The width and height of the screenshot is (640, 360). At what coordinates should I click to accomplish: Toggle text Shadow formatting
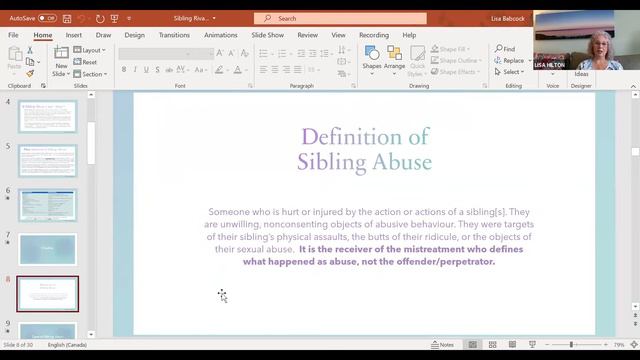[158, 70]
